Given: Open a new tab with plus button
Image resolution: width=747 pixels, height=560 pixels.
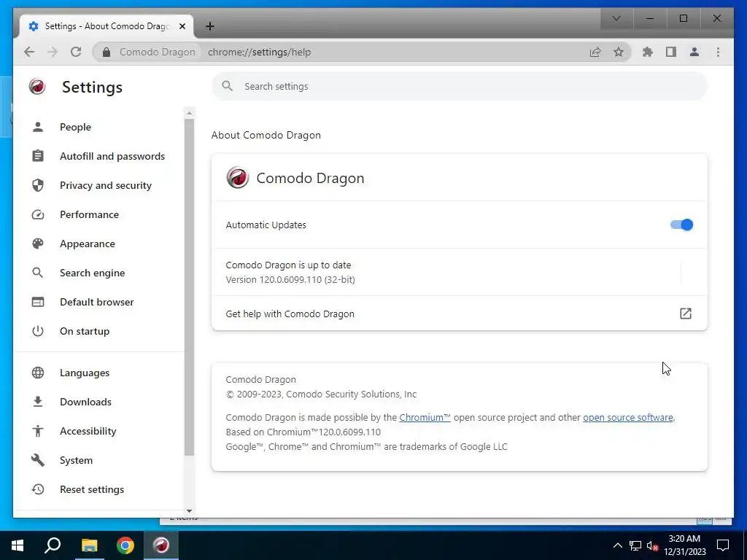Looking at the screenshot, I should click(x=209, y=26).
